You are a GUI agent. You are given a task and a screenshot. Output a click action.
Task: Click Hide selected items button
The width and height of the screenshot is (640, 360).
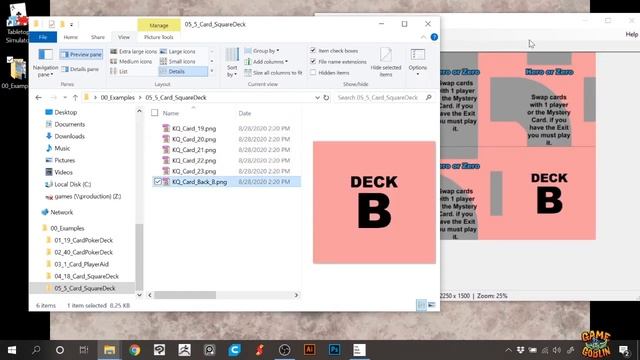coord(386,62)
